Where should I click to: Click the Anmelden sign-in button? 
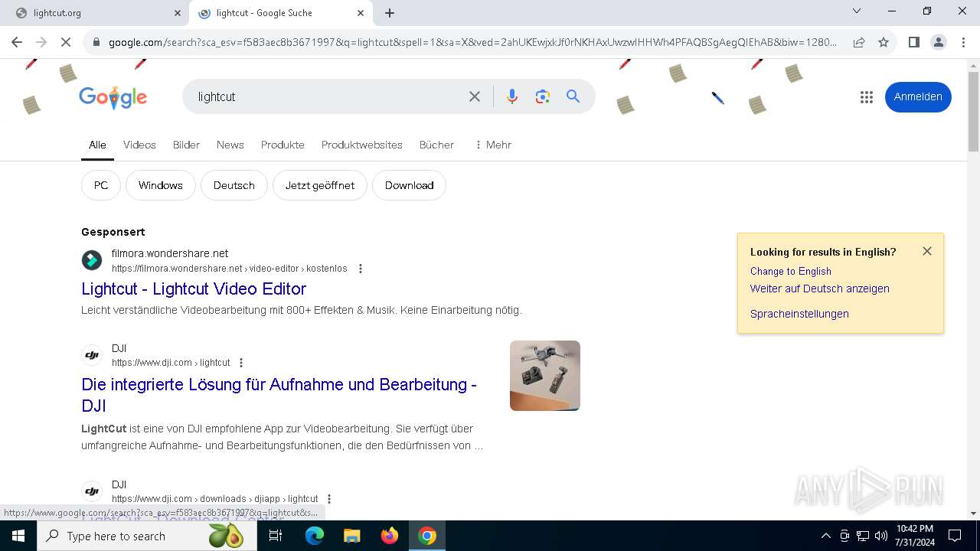click(918, 97)
